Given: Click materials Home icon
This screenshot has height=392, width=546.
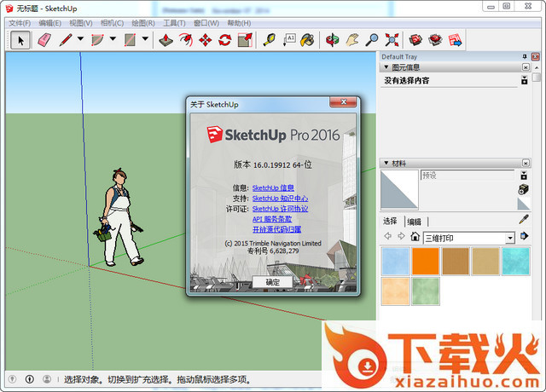Looking at the screenshot, I should pos(415,237).
